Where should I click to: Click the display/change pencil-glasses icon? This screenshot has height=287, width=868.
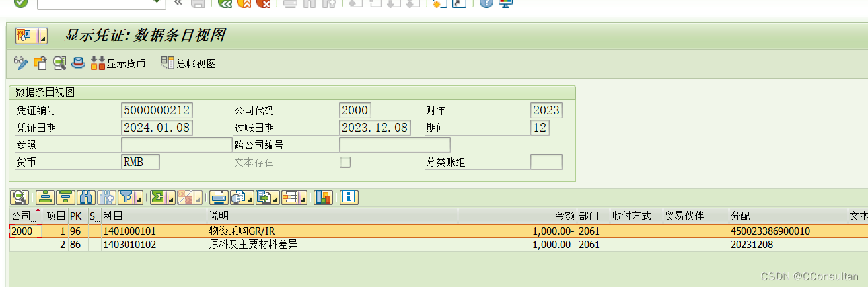(x=21, y=63)
